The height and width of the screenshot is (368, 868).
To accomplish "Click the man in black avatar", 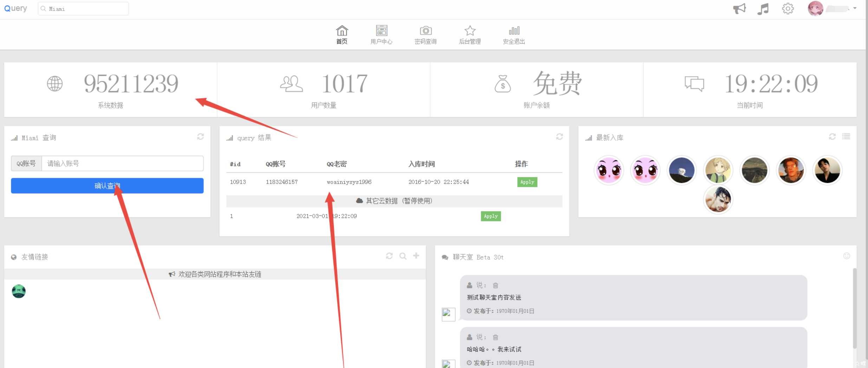I will pos(827,171).
